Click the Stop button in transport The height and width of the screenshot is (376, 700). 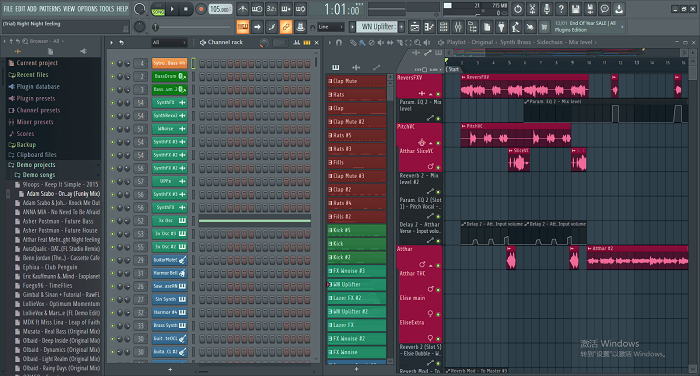186,8
